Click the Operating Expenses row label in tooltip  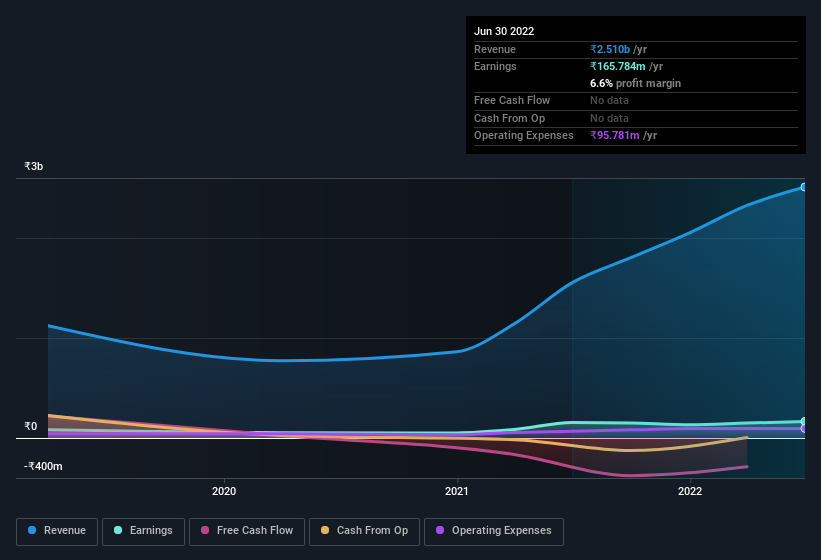[524, 135]
